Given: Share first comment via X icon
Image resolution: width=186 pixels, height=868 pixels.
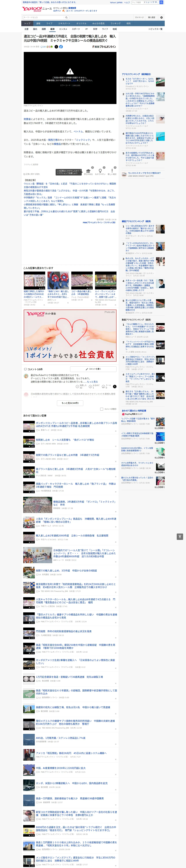Looking at the screenshot, I should pyautogui.click(x=115, y=387).
